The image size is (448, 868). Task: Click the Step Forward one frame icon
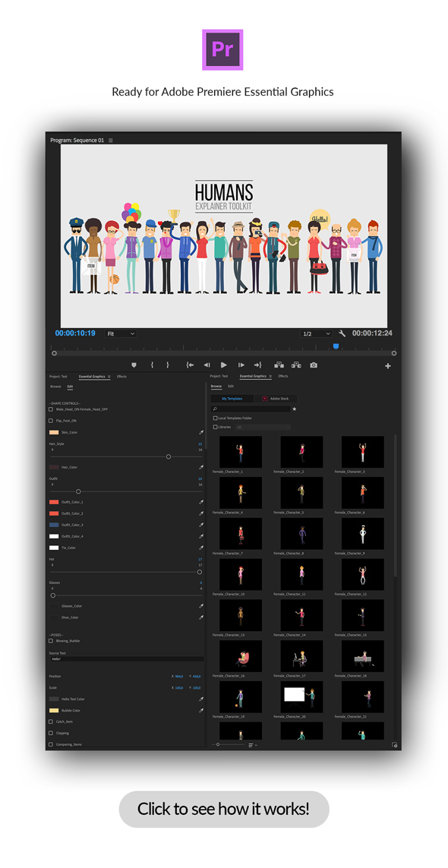[x=241, y=365]
